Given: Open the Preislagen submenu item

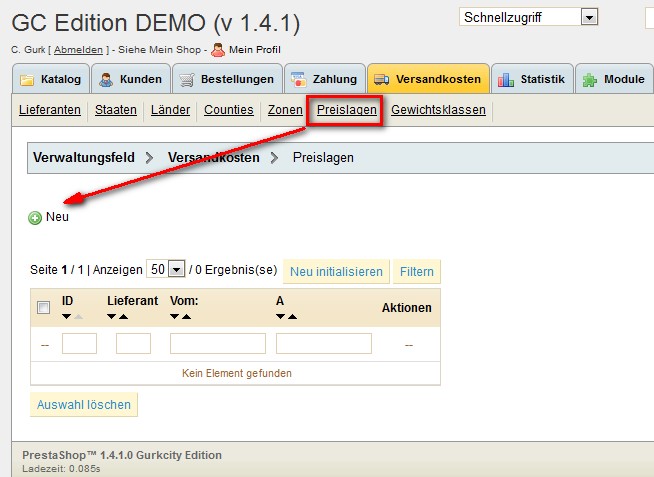Looking at the screenshot, I should (346, 110).
